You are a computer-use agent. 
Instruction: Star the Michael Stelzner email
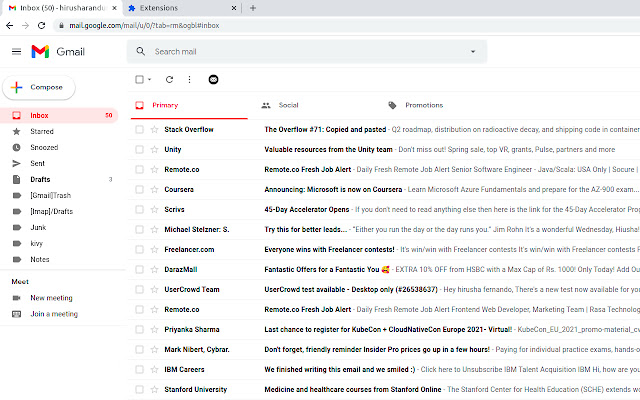[154, 229]
